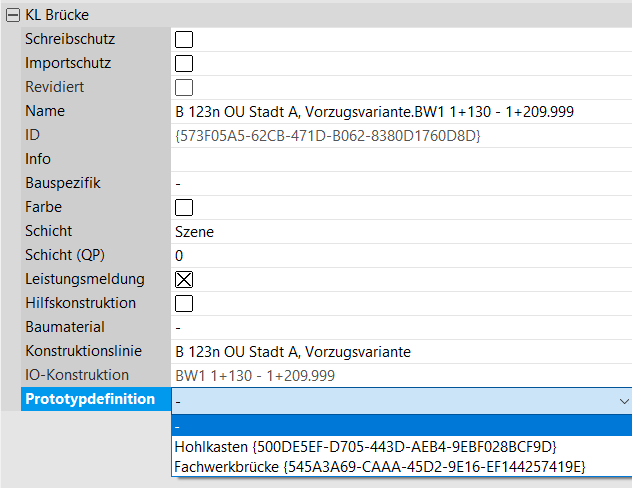This screenshot has height=488, width=632.
Task: Toggle the Importschutz checkbox
Action: click(x=184, y=64)
